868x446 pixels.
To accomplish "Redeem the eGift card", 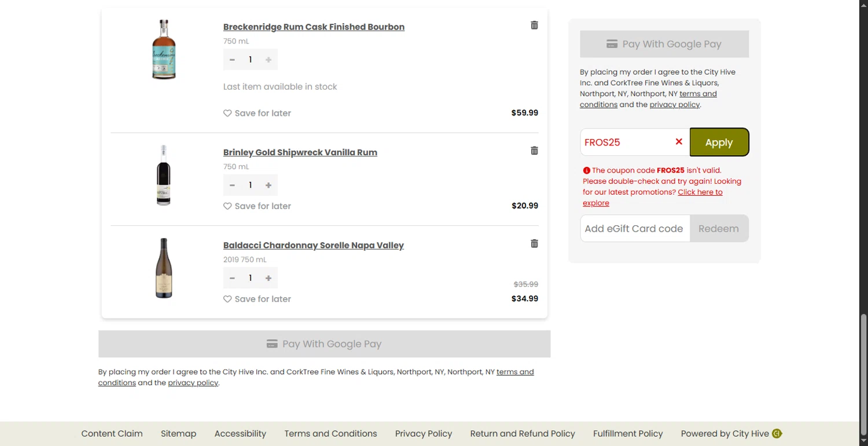I will pyautogui.click(x=719, y=229).
